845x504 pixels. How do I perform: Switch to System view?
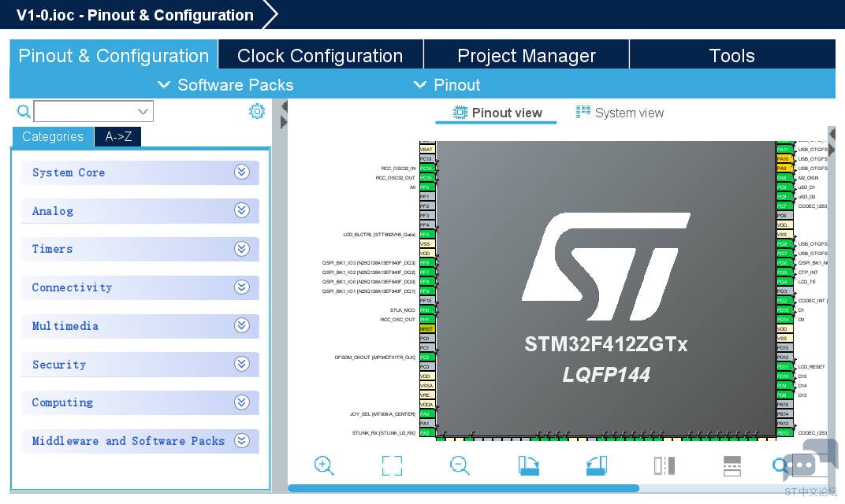[620, 113]
